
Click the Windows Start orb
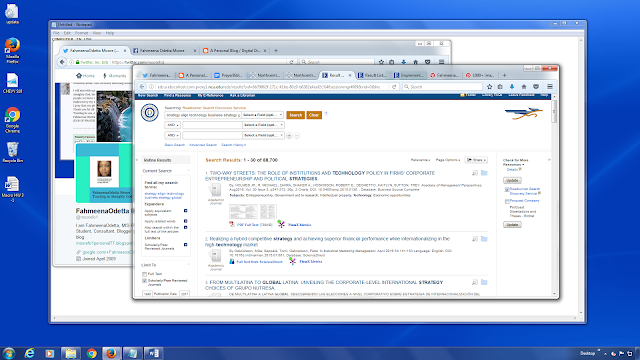[9, 353]
